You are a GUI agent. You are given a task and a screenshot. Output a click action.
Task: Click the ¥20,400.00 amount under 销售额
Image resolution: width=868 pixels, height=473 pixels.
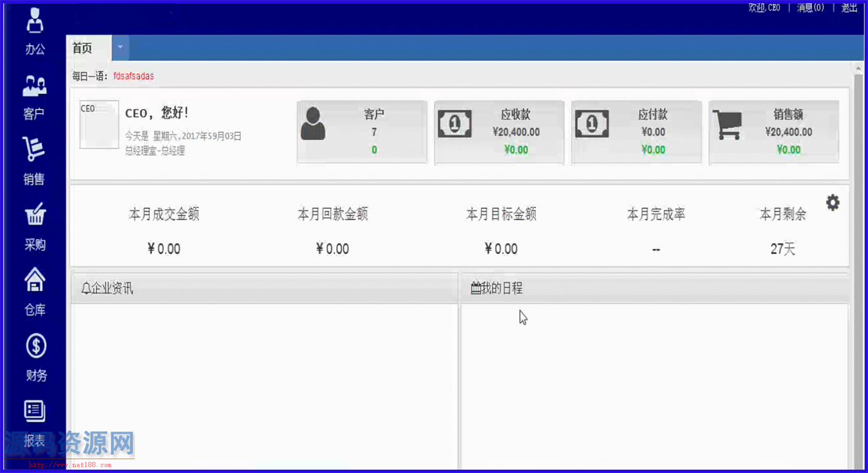[788, 132]
